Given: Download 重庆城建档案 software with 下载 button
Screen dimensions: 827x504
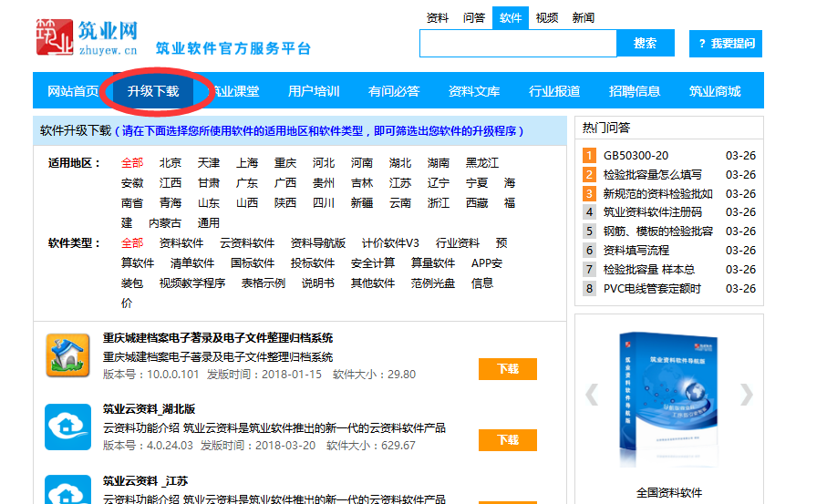Looking at the screenshot, I should [x=507, y=369].
